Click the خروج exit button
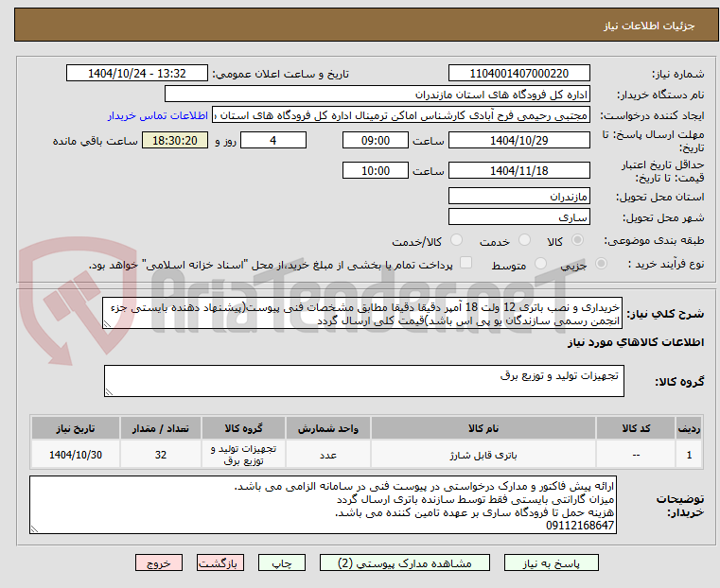This screenshot has height=588, width=720. pyautogui.click(x=159, y=562)
